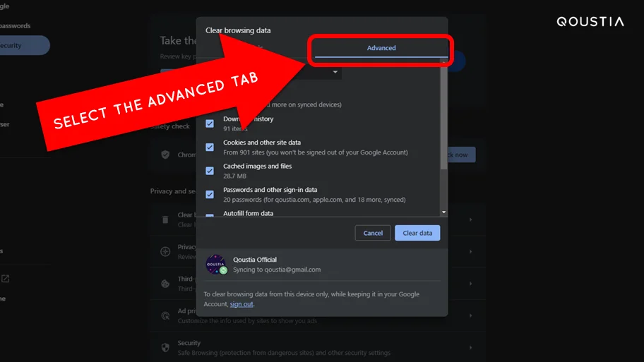Click the Cancel button

click(373, 233)
